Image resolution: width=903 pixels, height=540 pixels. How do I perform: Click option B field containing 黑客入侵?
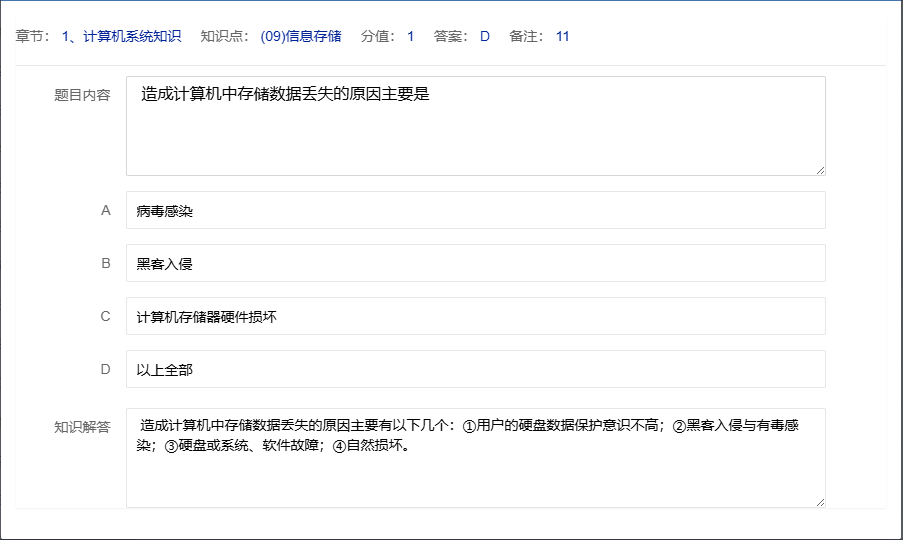475,263
